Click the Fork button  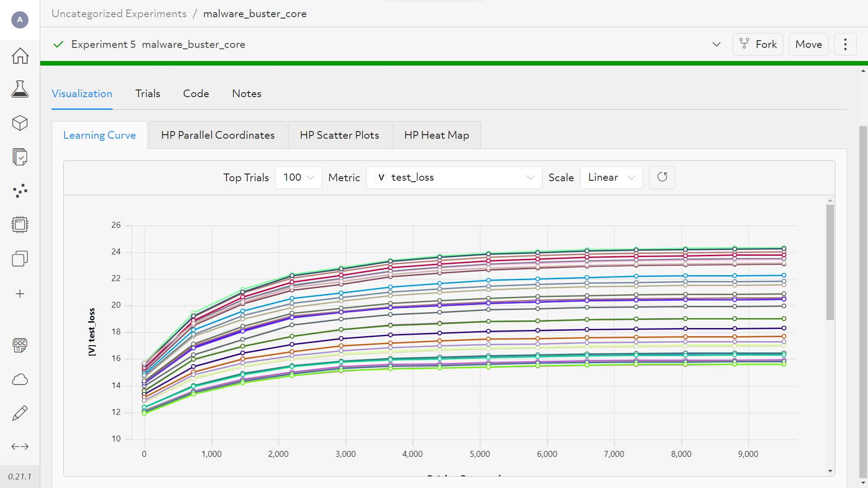pyautogui.click(x=757, y=44)
